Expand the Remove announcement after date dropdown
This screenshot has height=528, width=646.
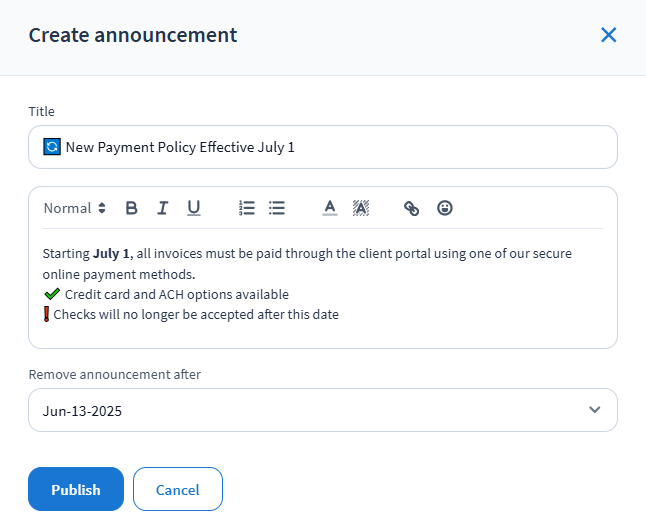tap(322, 410)
